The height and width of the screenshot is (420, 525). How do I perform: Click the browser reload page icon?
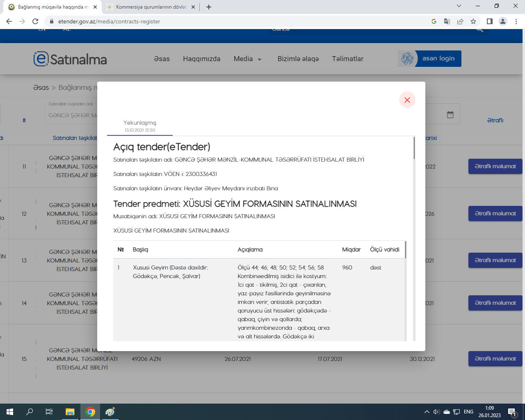point(35,21)
